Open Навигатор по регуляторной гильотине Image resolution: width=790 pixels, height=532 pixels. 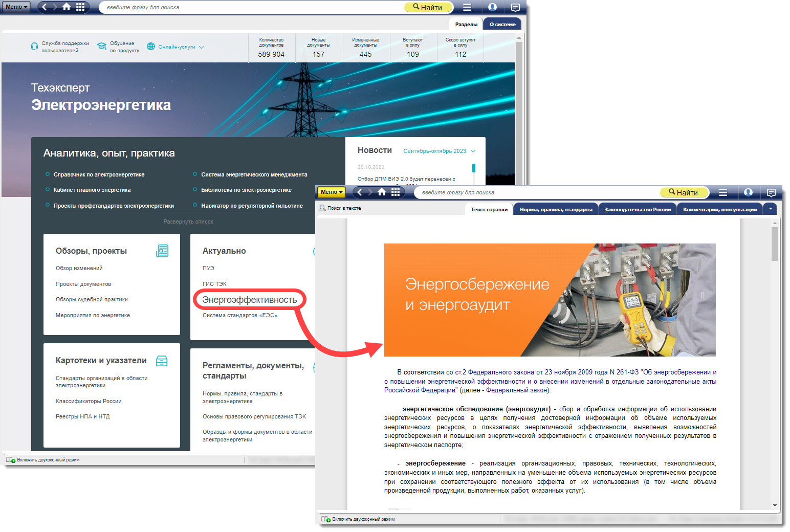tap(252, 206)
